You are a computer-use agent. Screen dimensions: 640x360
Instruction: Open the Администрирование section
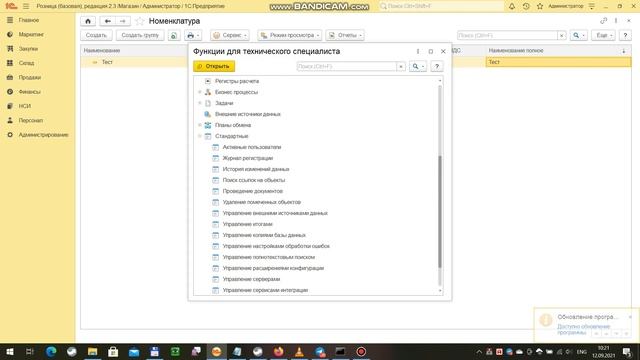(x=43, y=135)
